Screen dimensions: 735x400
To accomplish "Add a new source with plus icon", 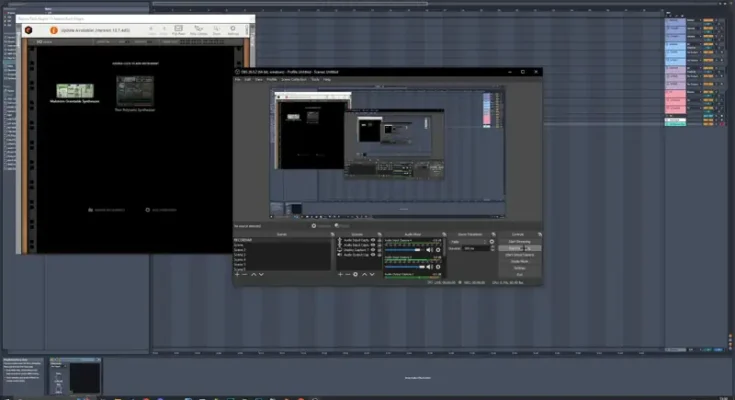I will 340,274.
